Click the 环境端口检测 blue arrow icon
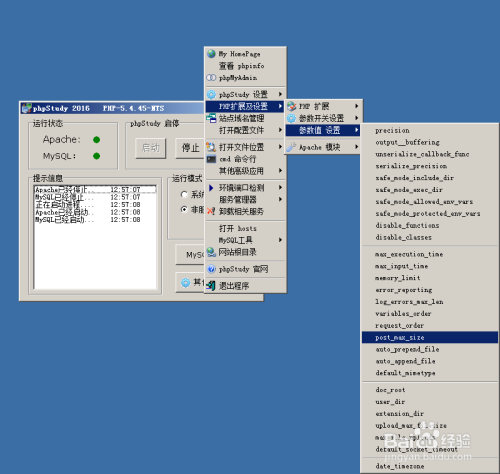 click(x=211, y=188)
